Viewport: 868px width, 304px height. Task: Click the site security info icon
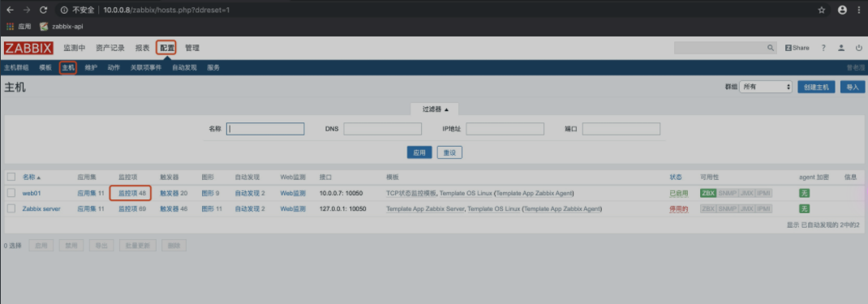coord(64,10)
